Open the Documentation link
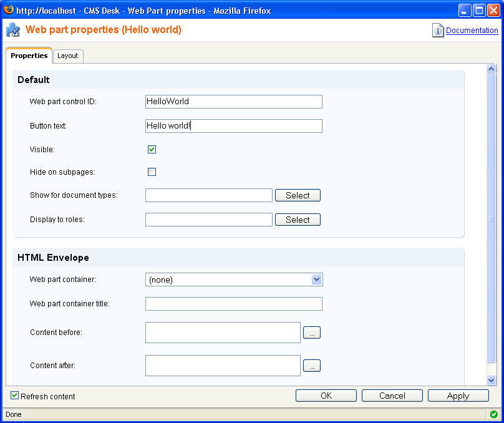 [472, 31]
